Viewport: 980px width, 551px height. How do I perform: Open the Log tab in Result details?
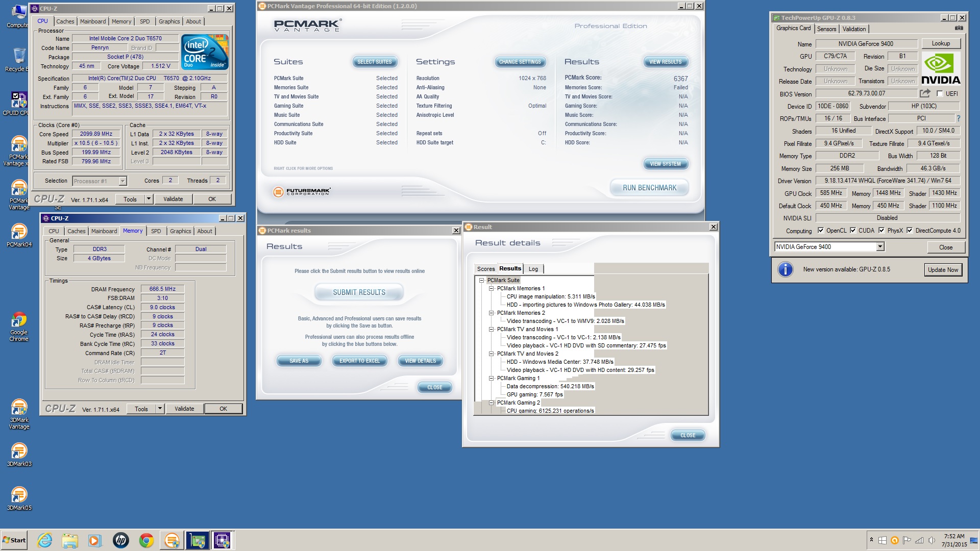[x=533, y=269]
